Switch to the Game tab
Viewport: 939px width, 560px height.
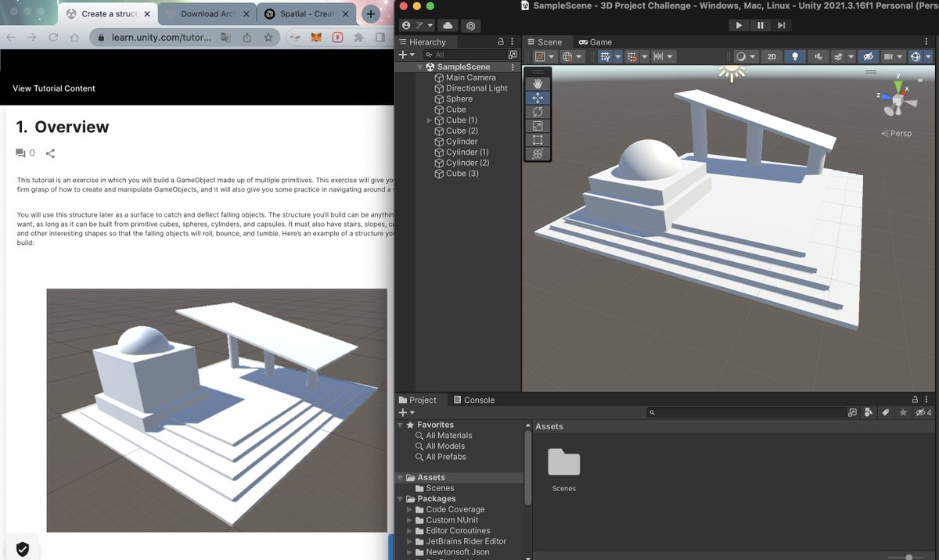point(595,42)
